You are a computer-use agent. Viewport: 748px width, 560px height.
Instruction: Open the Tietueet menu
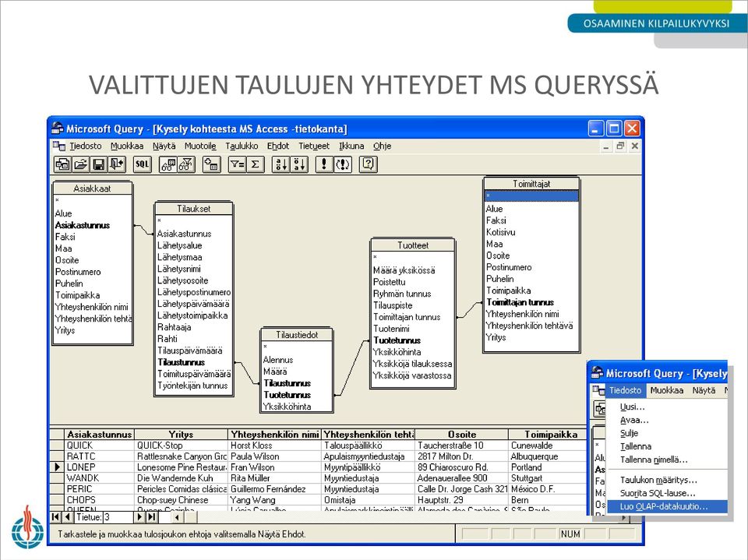pos(314,146)
